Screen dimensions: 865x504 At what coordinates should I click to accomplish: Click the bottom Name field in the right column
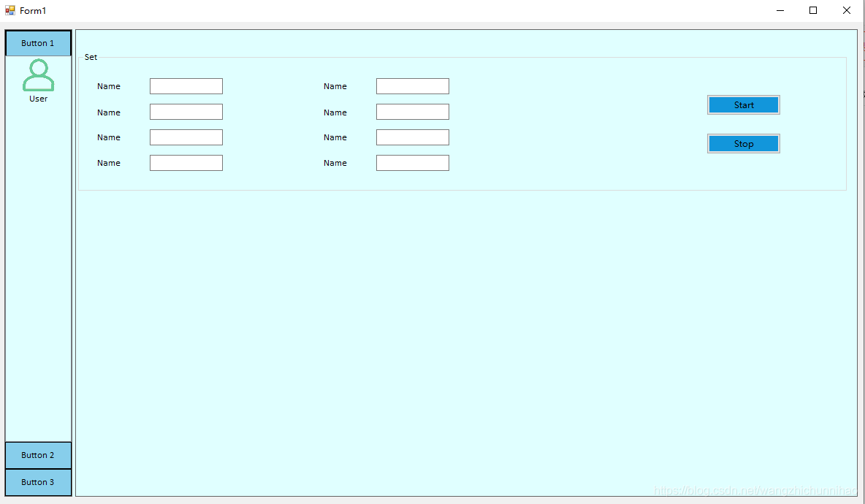[412, 162]
